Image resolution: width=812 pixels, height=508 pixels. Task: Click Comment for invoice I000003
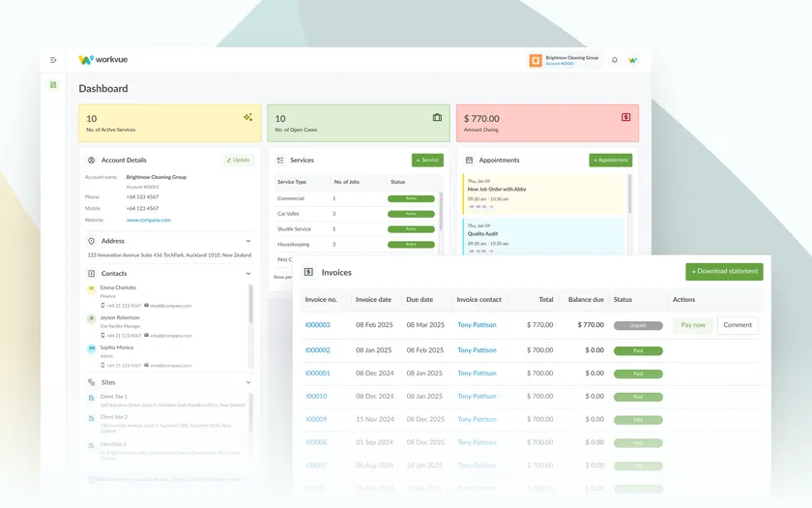pos(738,325)
